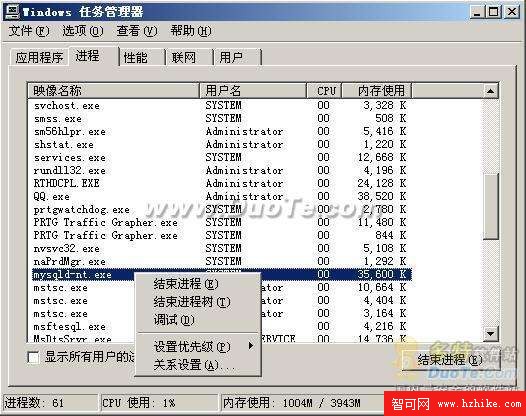Select the RTHDCPL.EXE process row

click(220, 184)
